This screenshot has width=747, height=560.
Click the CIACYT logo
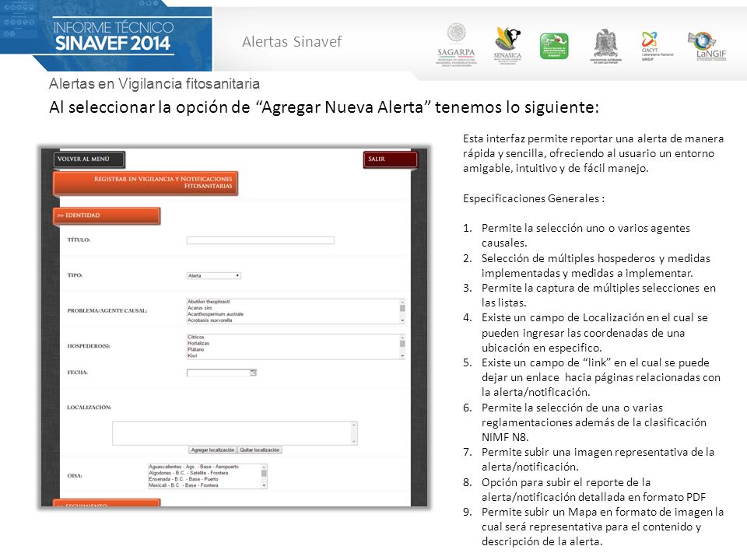tap(657, 46)
